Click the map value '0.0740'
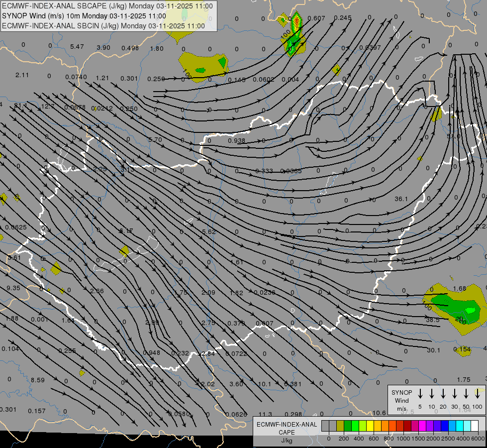This screenshot has width=487, height=448. coord(76,77)
